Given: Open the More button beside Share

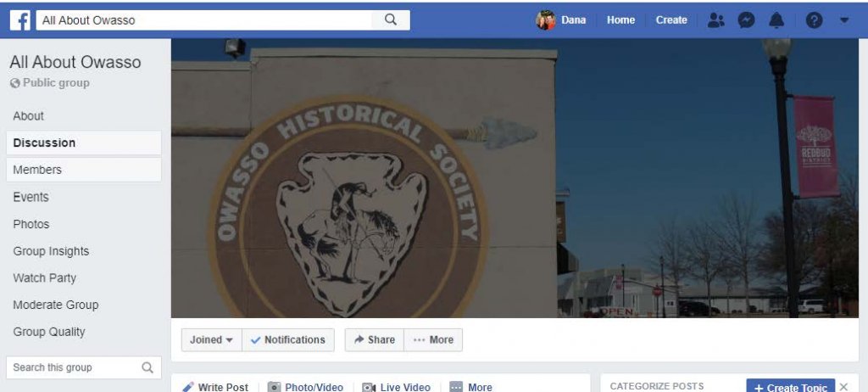Looking at the screenshot, I should (x=433, y=340).
